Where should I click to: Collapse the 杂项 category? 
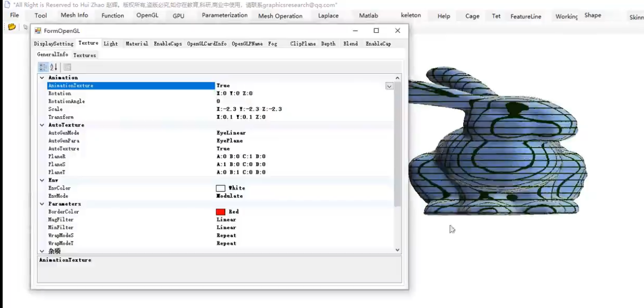click(42, 251)
